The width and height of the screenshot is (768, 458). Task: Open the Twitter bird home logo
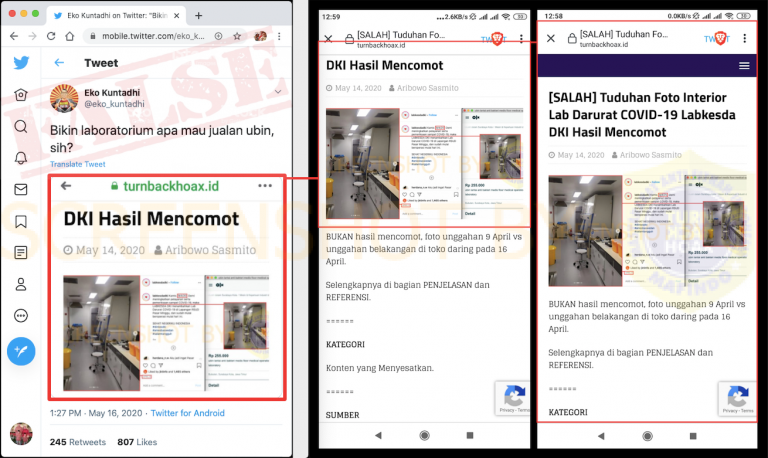point(21,63)
